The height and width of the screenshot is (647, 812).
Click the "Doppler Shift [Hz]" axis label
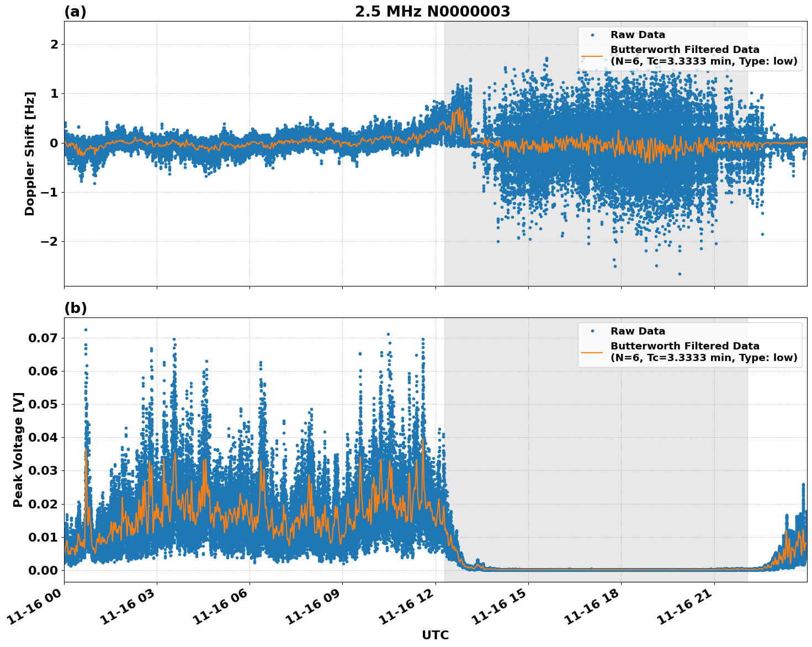30,153
